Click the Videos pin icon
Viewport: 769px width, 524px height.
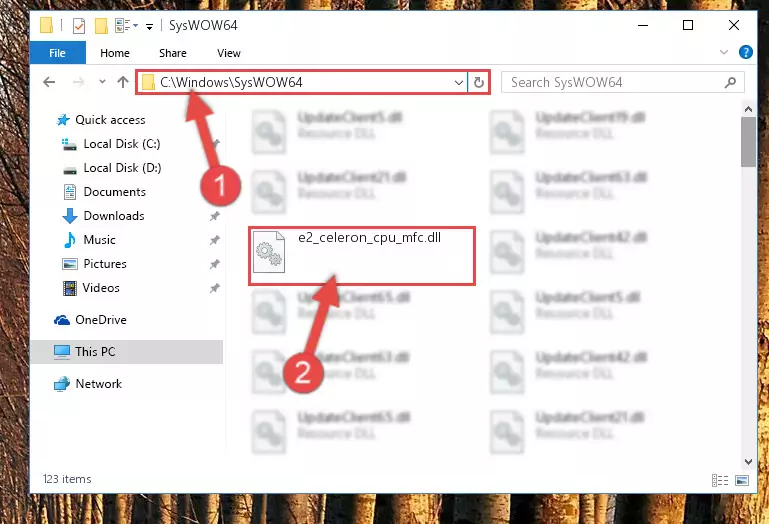(214, 288)
